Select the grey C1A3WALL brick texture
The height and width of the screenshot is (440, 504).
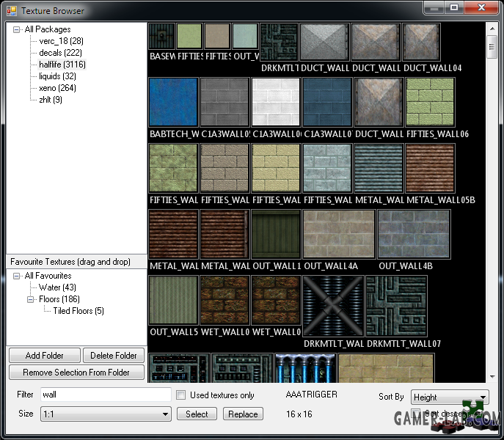224,102
